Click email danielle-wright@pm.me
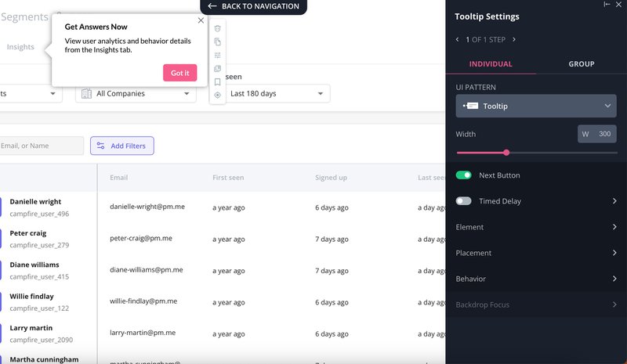This screenshot has width=627, height=364. [x=147, y=207]
